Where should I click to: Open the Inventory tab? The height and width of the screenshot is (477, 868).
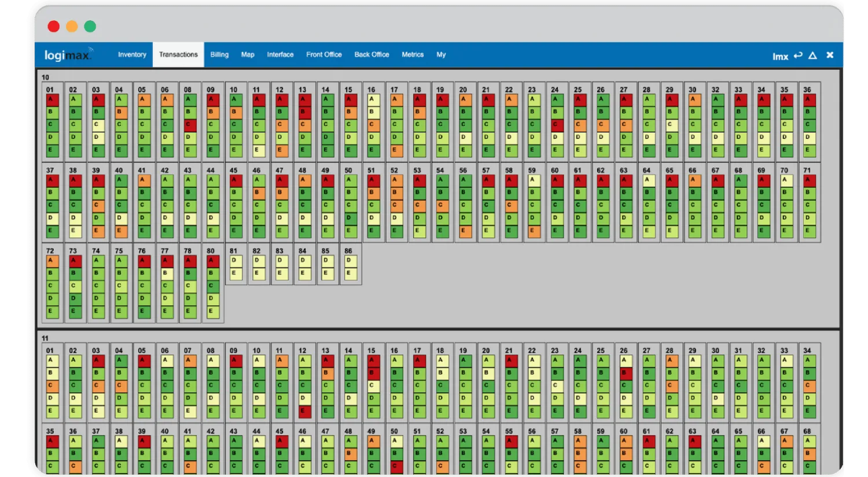[x=132, y=54]
